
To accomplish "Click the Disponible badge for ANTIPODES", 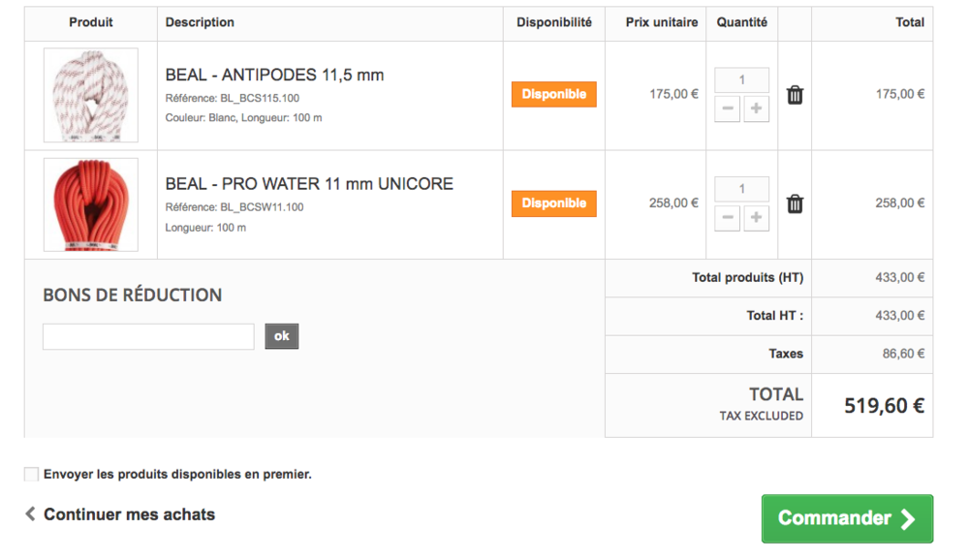I will [553, 95].
